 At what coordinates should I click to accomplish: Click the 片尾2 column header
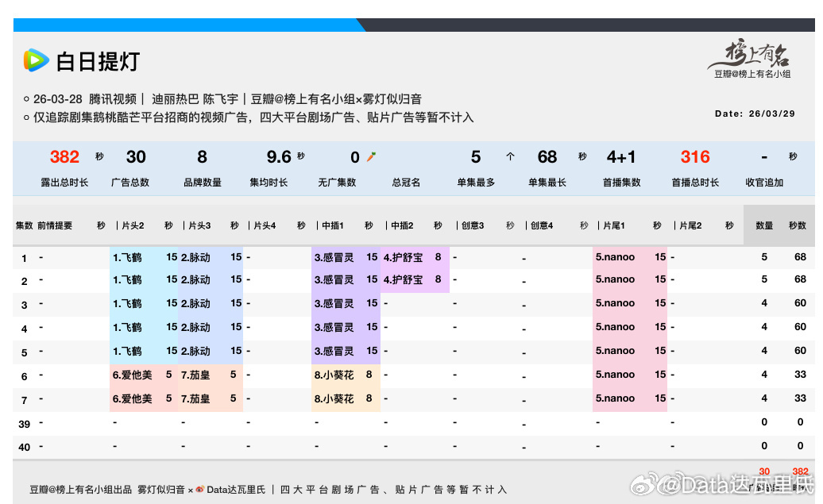[690, 225]
